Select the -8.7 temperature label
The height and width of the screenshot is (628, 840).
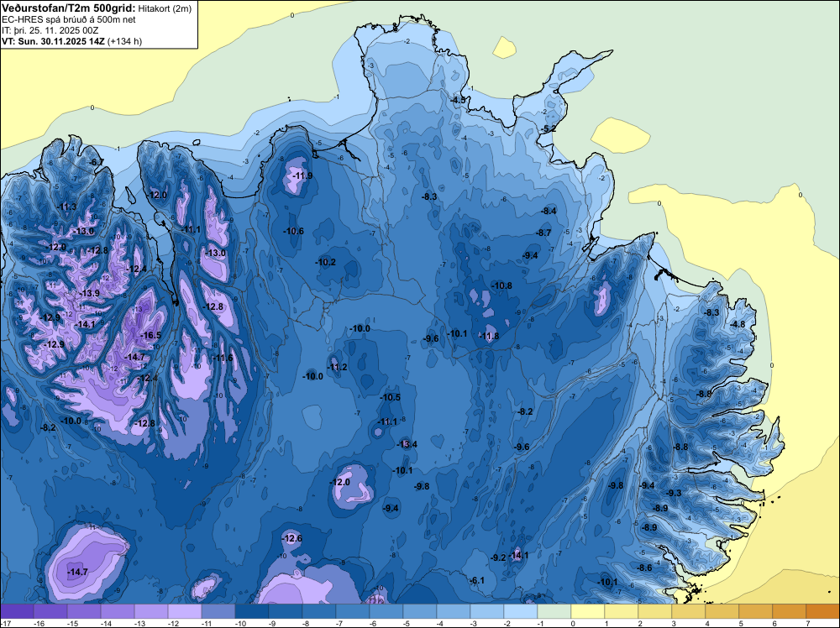(543, 233)
